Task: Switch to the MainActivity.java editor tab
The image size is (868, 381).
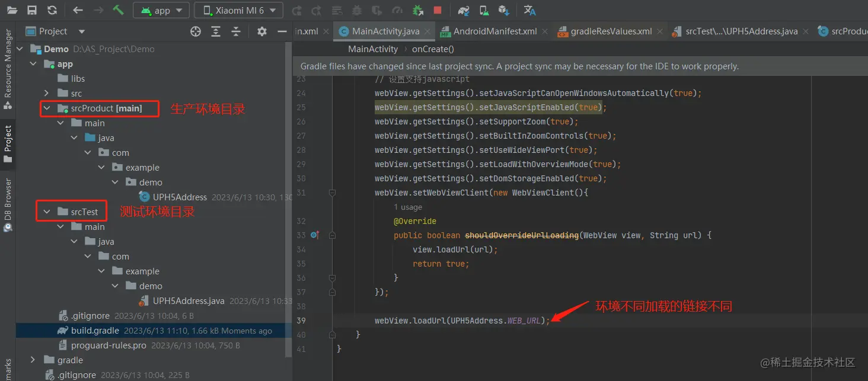Action: click(385, 31)
